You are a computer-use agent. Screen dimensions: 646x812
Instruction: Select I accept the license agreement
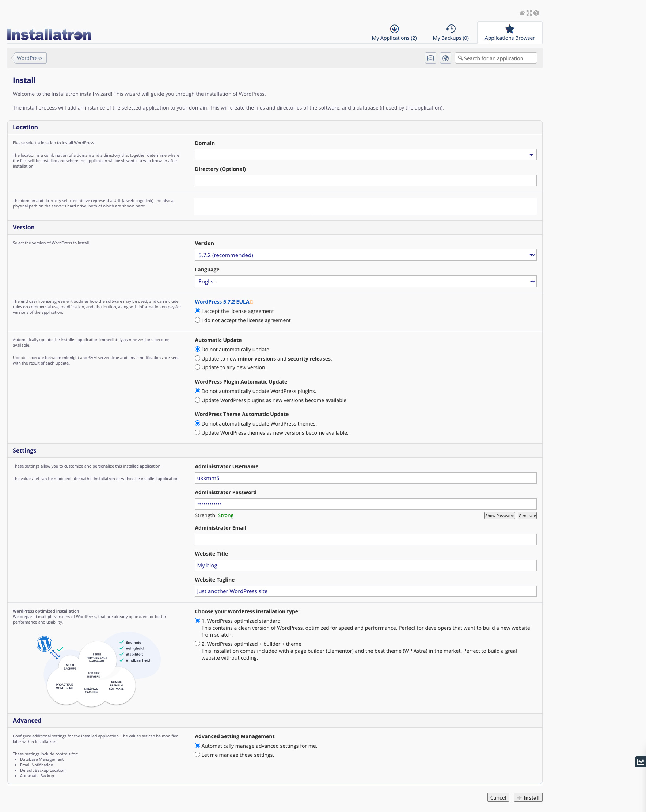pyautogui.click(x=197, y=311)
